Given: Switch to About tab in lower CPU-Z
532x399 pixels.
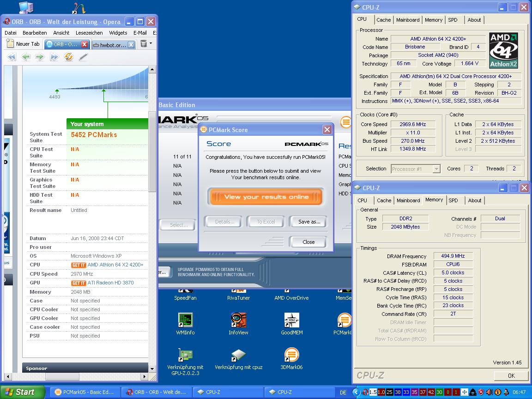Looking at the screenshot, I should pyautogui.click(x=475, y=200).
